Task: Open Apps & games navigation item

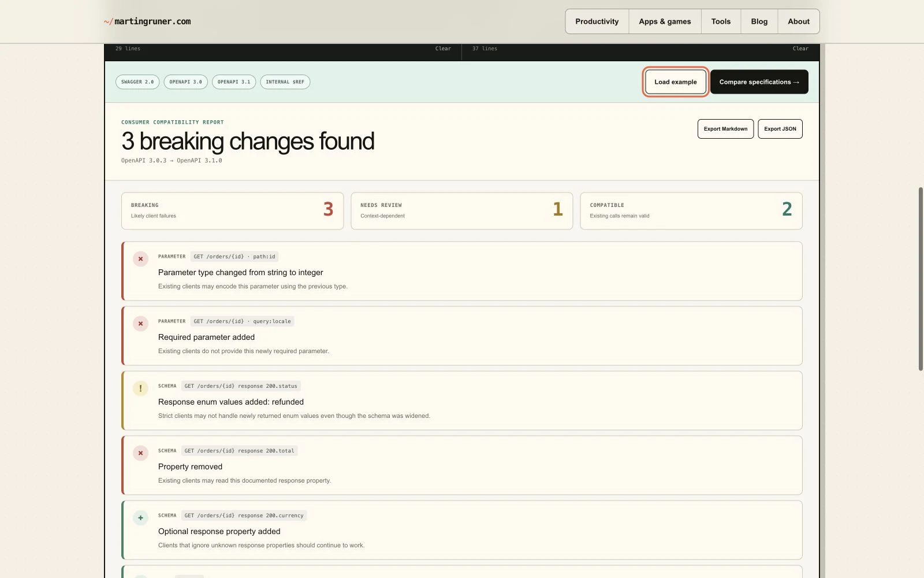Action: [x=665, y=21]
